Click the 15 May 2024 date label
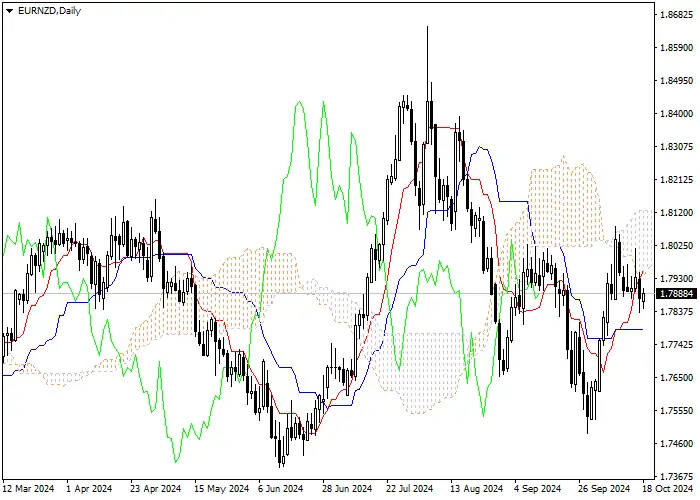 coord(221,489)
